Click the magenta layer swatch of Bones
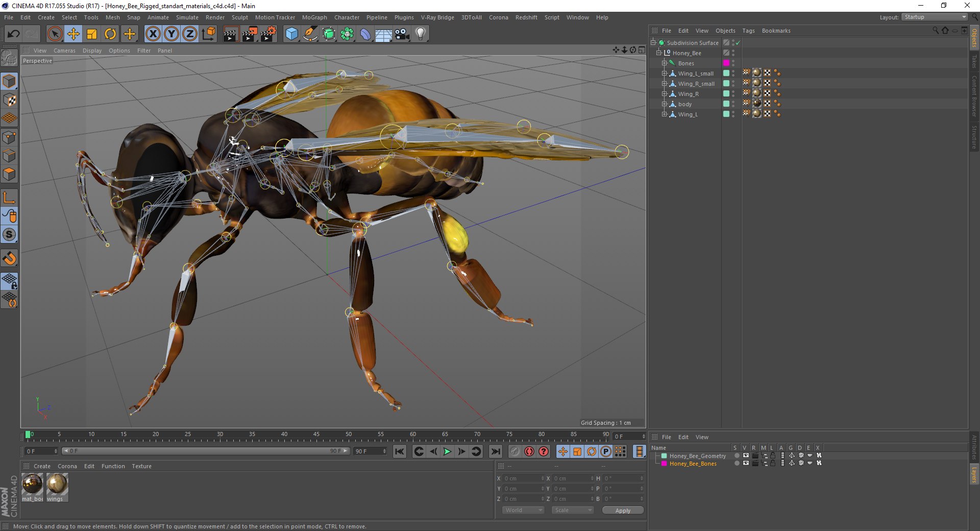Screen dimensions: 980x531 pyautogui.click(x=726, y=63)
